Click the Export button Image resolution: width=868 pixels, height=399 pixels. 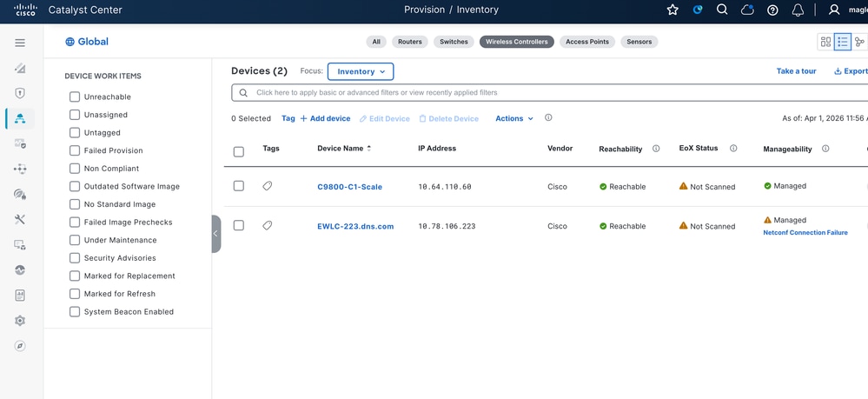pyautogui.click(x=851, y=71)
